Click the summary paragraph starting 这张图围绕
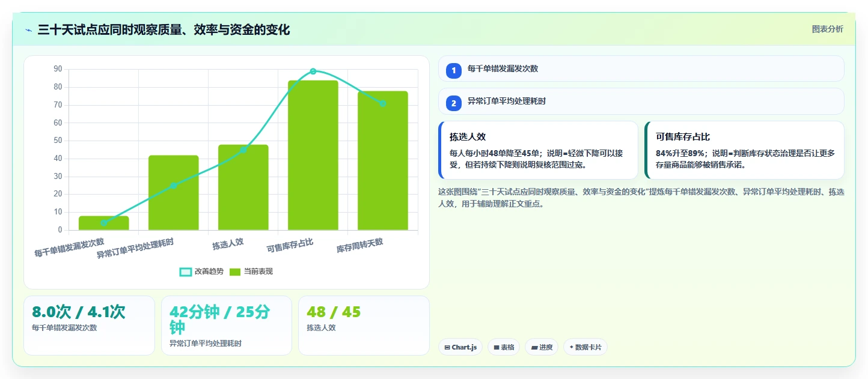Viewport: 868px width, 379px height. point(641,198)
